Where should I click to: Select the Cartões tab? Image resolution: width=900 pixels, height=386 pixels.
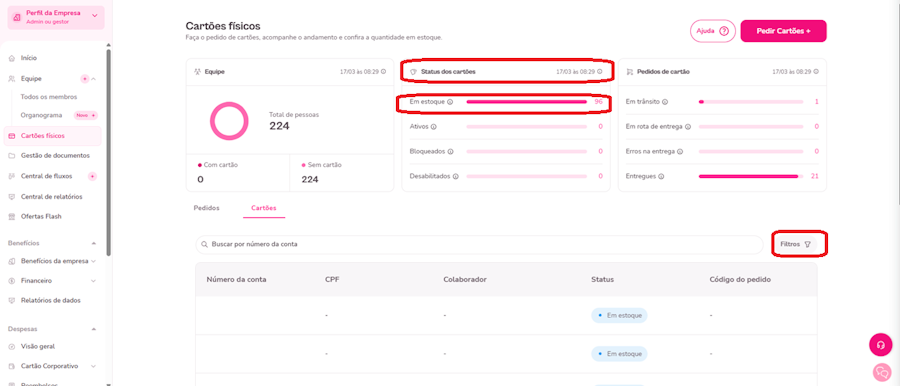[x=264, y=208]
